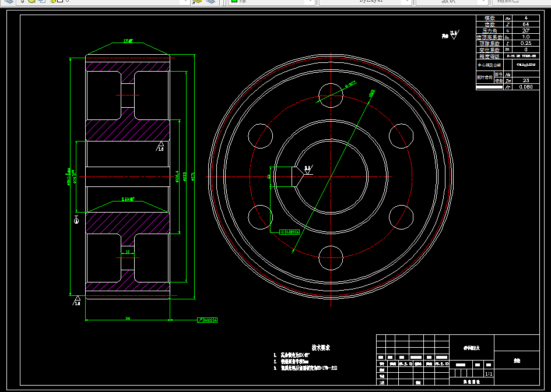The height and width of the screenshot is (392, 551).
Task: Select the 压力角 label in parameter table
Action: (490, 30)
